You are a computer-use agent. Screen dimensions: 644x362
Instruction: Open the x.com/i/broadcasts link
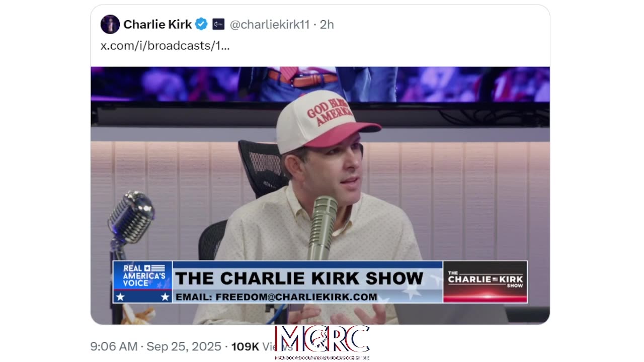165,46
